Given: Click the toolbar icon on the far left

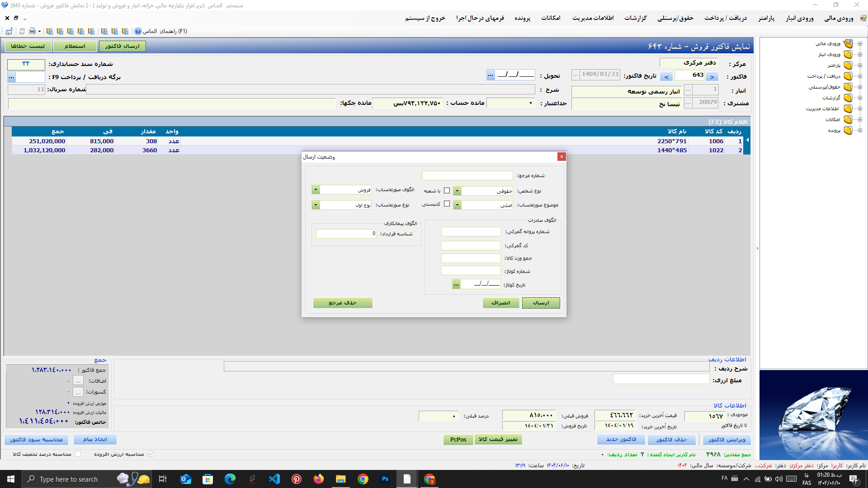Looking at the screenshot, I should (x=9, y=31).
